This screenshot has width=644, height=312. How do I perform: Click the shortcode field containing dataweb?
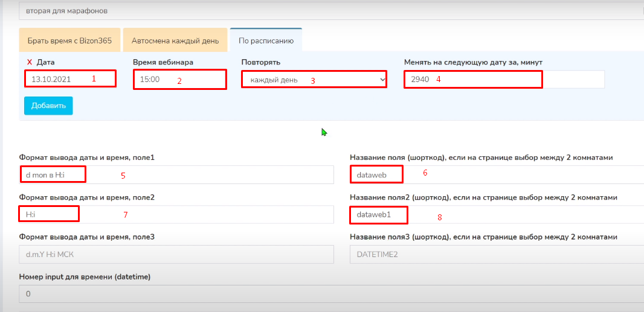(495, 175)
